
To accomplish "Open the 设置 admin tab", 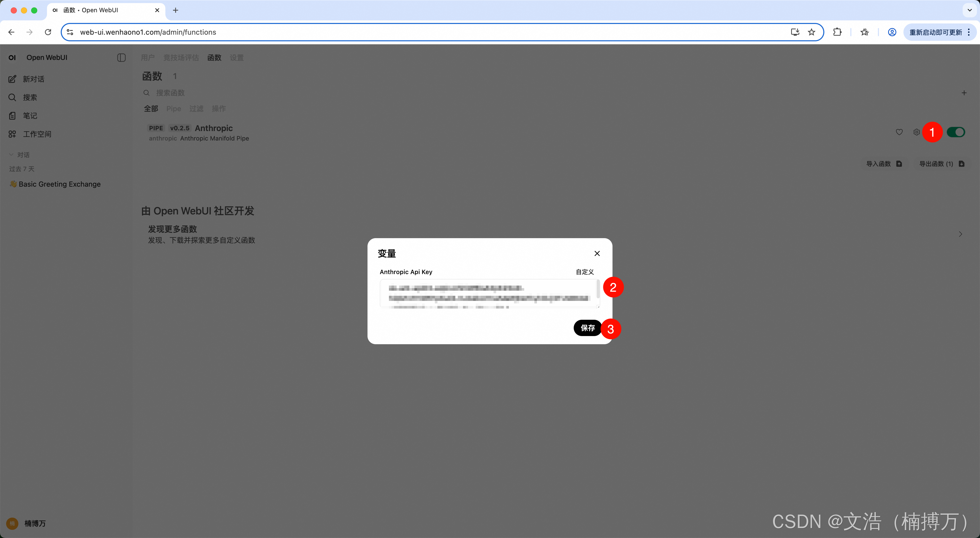I will pyautogui.click(x=237, y=57).
